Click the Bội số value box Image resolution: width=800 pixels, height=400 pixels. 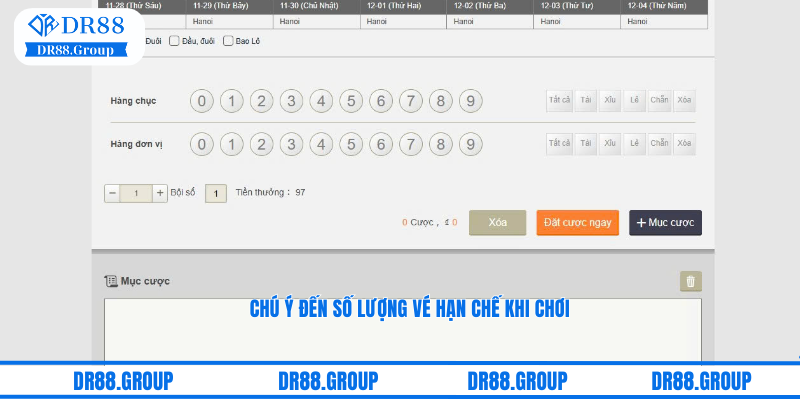pyautogui.click(x=216, y=194)
